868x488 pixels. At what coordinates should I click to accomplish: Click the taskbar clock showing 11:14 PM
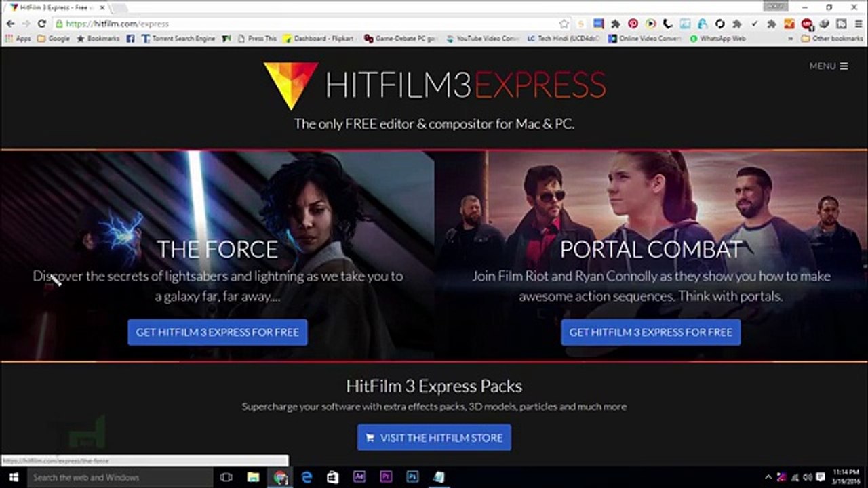pyautogui.click(x=847, y=477)
